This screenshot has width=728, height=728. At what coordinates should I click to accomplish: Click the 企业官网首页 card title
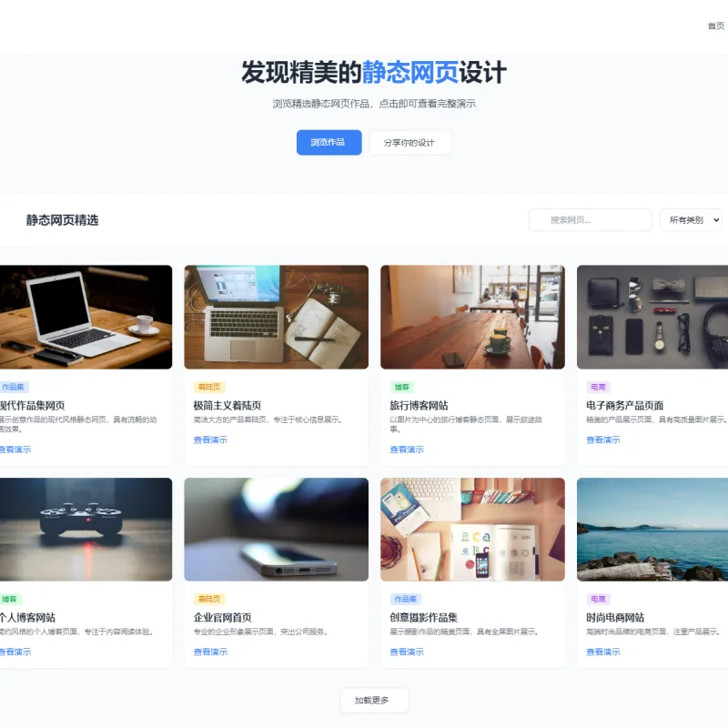tap(222, 618)
